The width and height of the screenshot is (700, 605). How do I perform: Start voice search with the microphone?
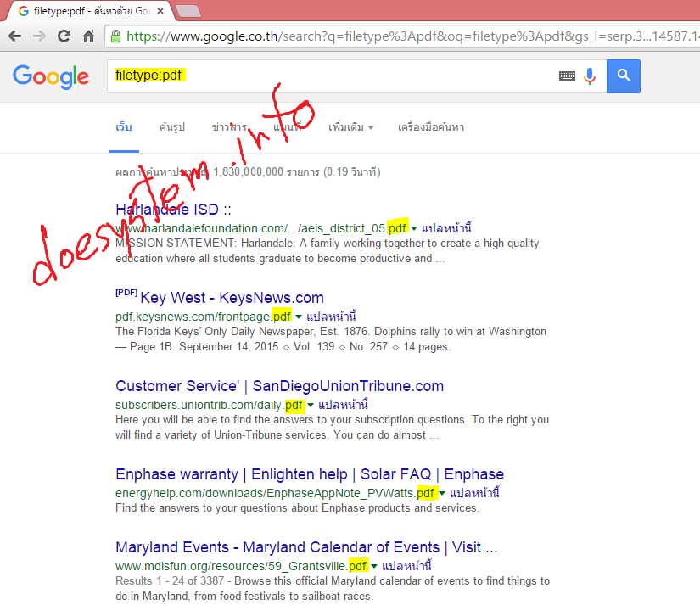590,76
